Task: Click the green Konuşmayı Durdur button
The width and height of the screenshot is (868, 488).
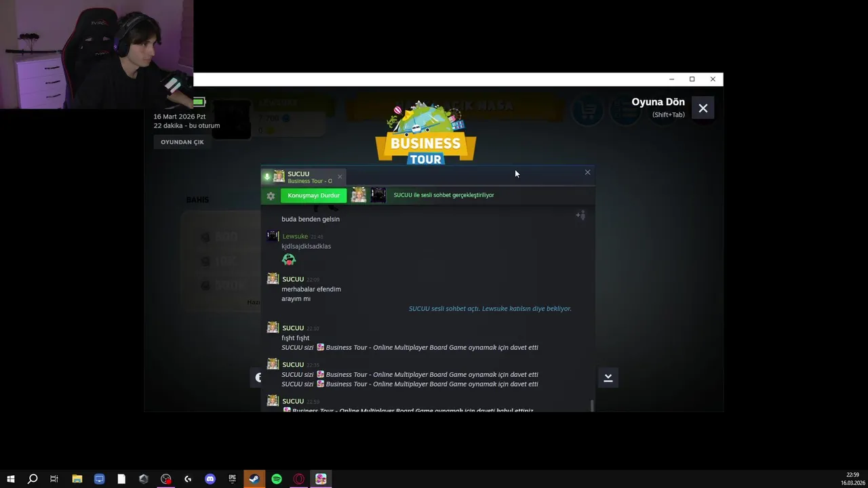Action: (x=313, y=195)
